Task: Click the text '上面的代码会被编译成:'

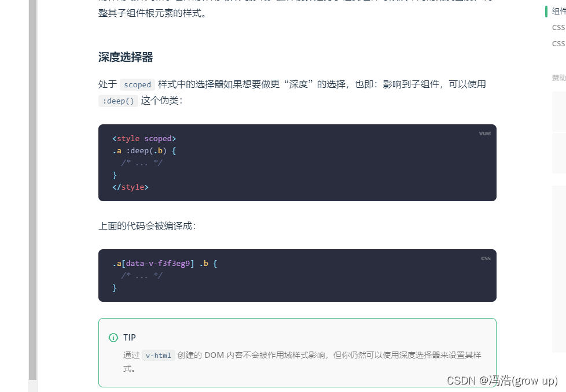Action: 147,226
